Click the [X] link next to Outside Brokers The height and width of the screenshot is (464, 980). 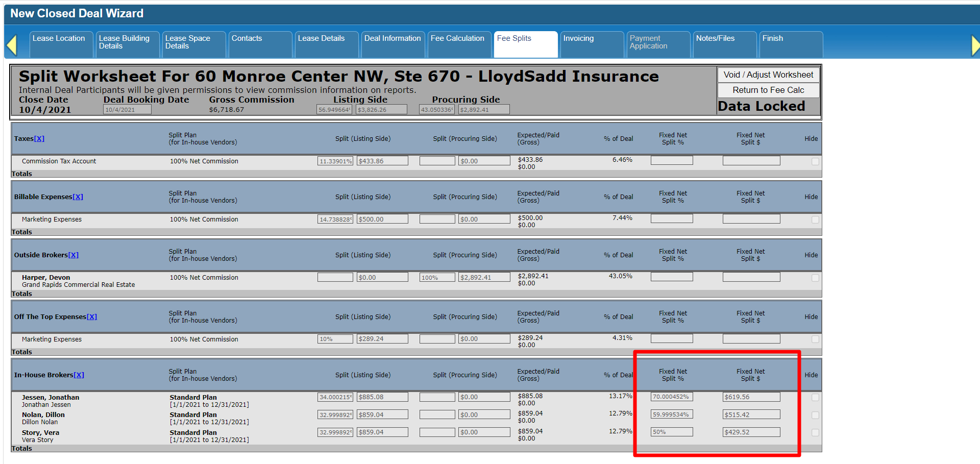[x=73, y=255]
